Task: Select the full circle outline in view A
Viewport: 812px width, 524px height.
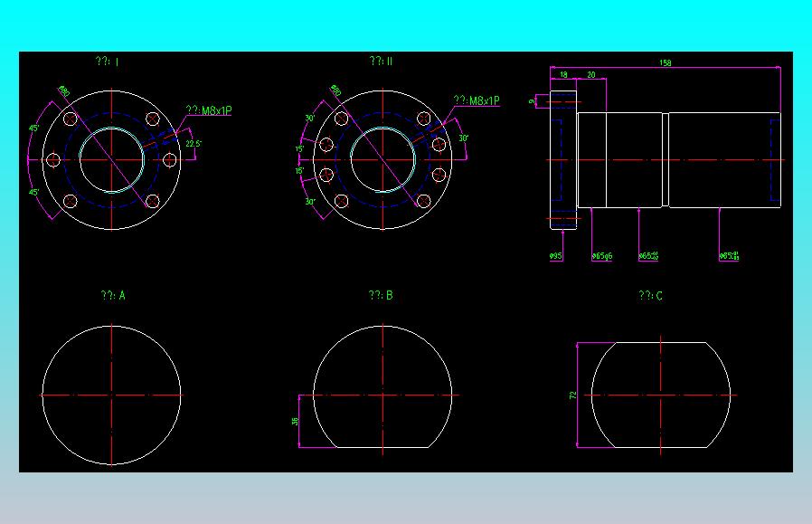Action: pos(111,395)
